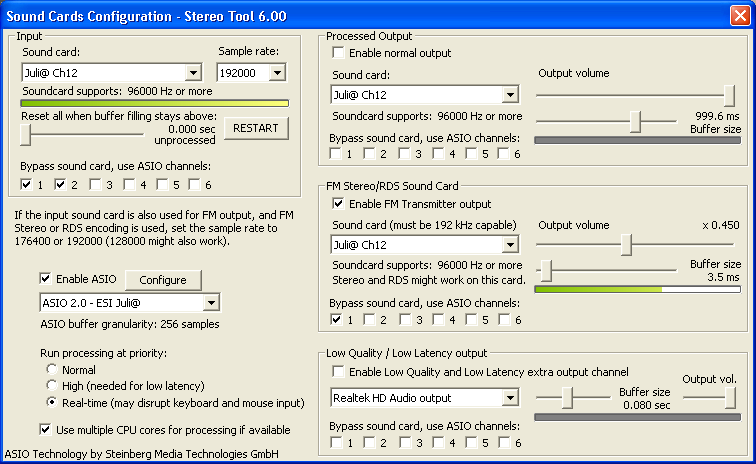Check Processed Output ASIO channel 5

pyautogui.click(x=472, y=153)
